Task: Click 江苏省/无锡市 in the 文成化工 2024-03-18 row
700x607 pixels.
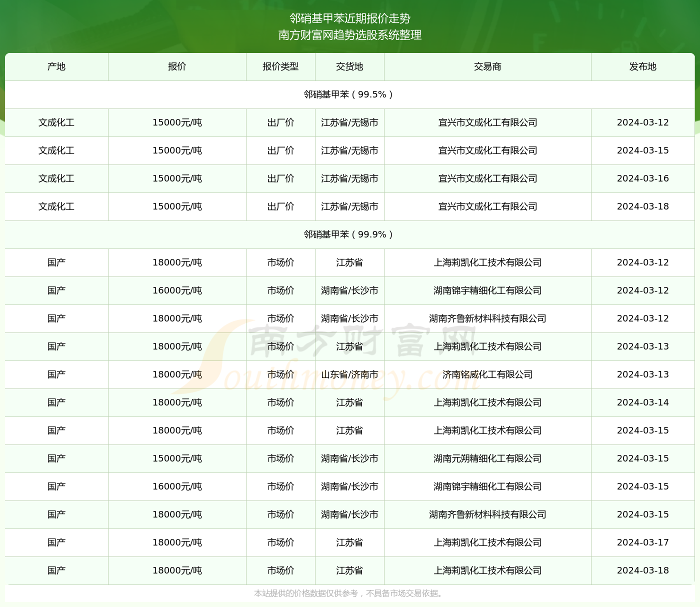Action: coord(349,206)
